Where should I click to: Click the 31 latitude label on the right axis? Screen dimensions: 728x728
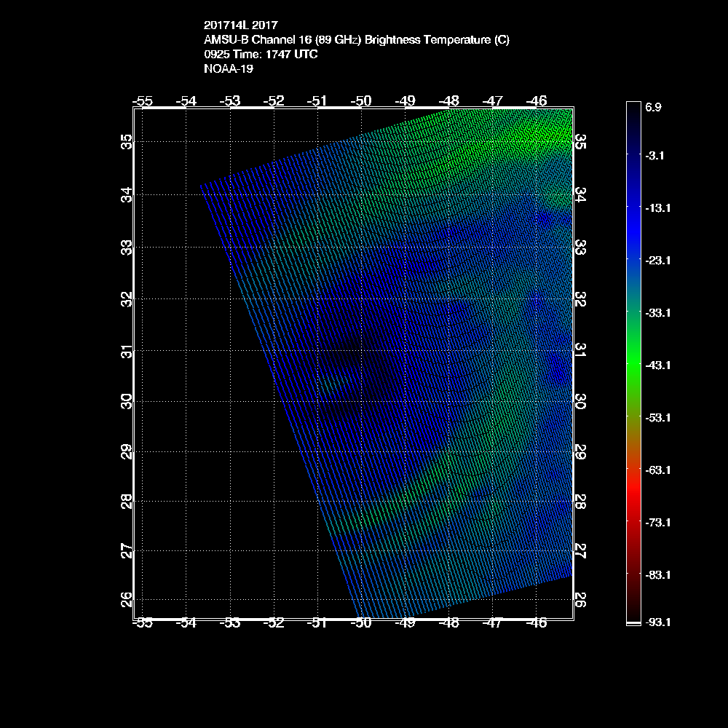580,351
